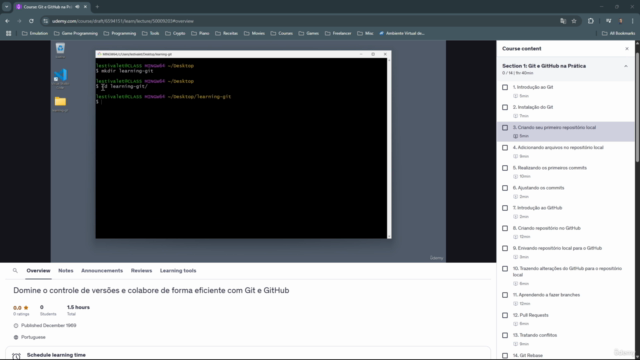Open the browser extensions puzzle icon
This screenshot has height=360, width=640.
[591, 21]
